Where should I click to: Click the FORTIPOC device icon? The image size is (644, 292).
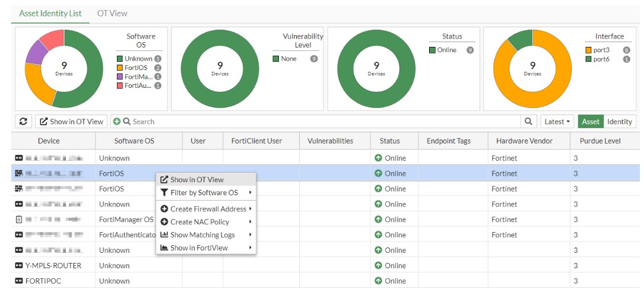tap(18, 281)
